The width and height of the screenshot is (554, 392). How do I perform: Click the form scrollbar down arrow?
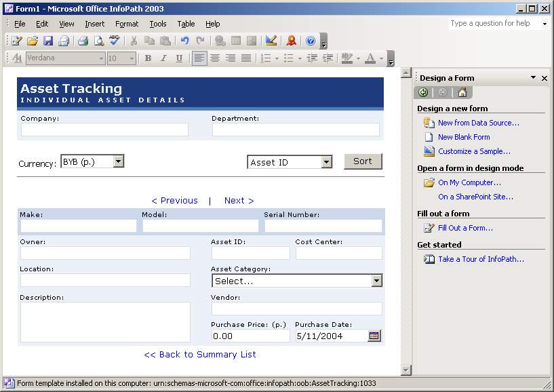pos(406,370)
